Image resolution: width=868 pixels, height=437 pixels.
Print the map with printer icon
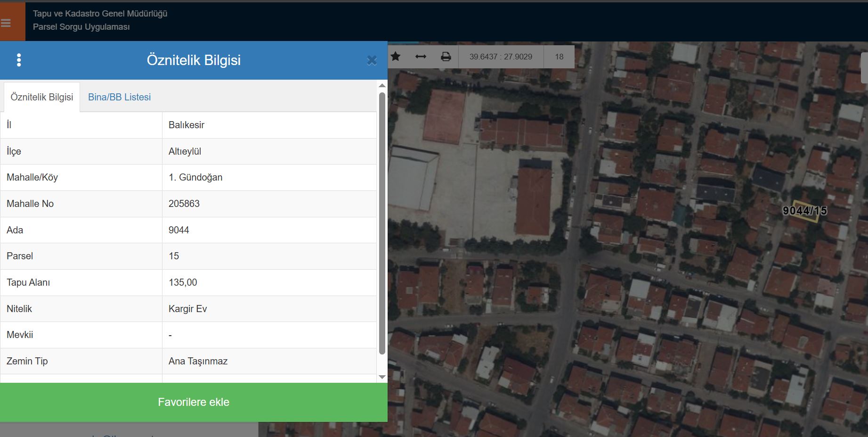point(446,57)
